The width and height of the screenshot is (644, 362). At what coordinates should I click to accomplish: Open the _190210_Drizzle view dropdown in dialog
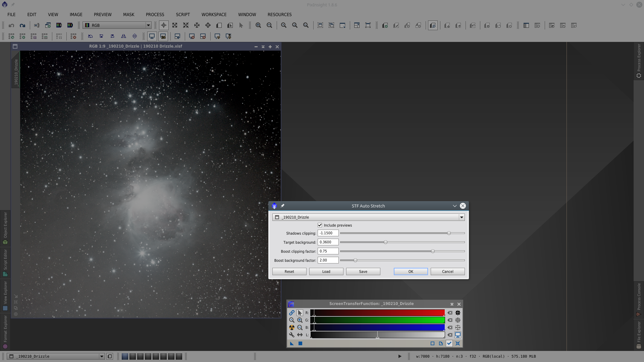coord(462,217)
